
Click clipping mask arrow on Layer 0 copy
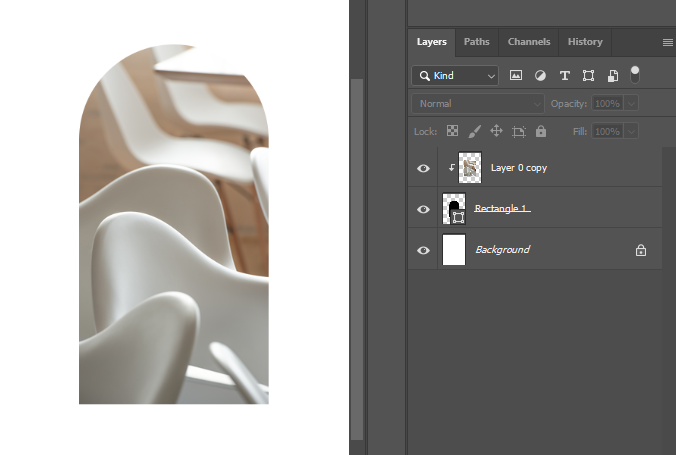pyautogui.click(x=451, y=168)
